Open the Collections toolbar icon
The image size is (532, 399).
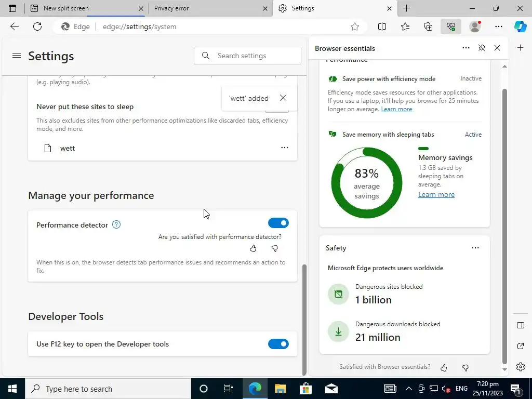coord(428,26)
